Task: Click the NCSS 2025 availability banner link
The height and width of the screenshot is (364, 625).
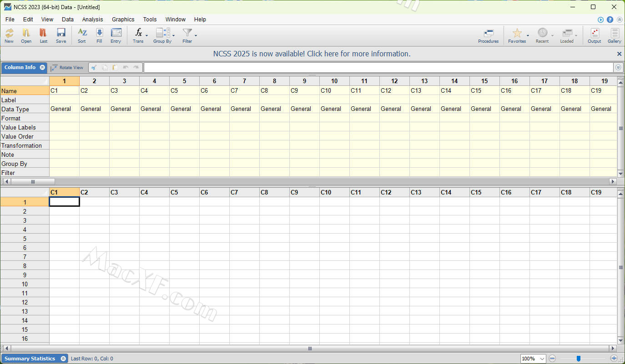Action: click(312, 54)
